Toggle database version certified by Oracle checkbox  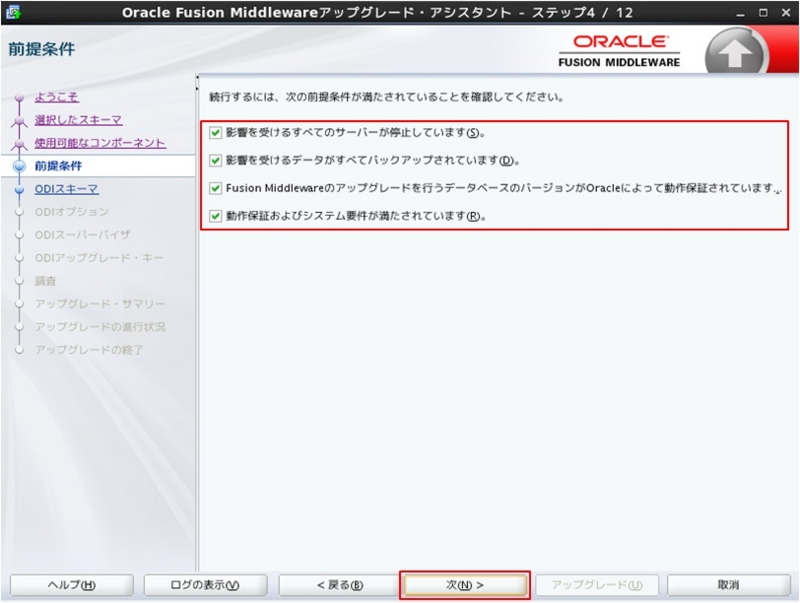point(215,188)
